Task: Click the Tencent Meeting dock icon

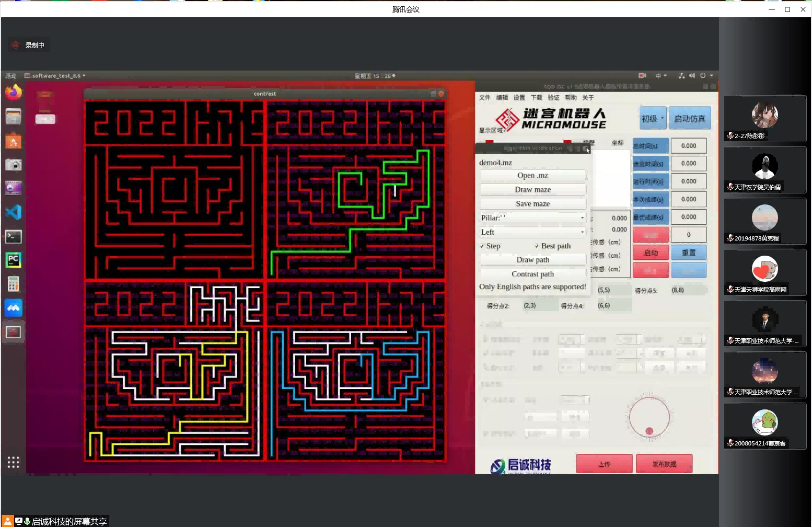Action: pos(14,308)
